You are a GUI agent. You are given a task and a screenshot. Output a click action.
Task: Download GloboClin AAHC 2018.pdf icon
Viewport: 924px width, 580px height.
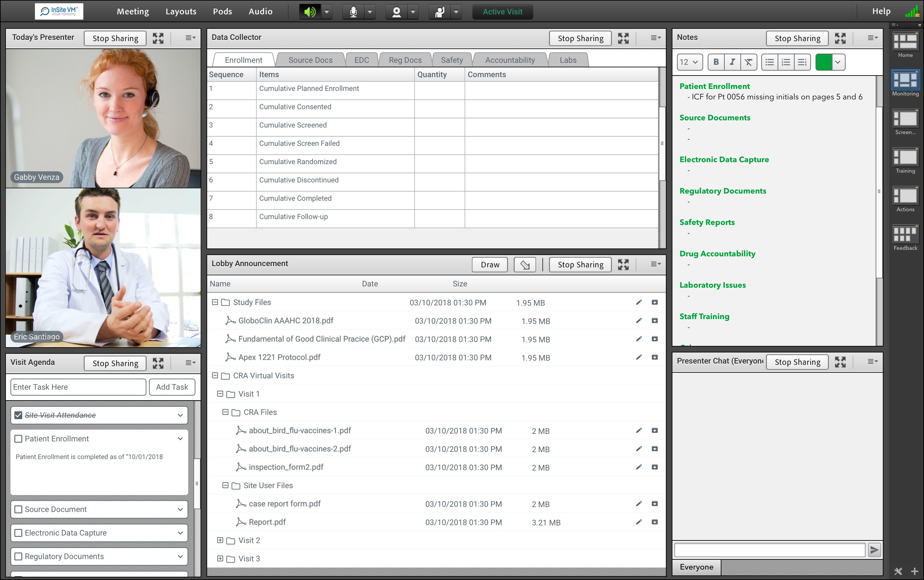654,320
